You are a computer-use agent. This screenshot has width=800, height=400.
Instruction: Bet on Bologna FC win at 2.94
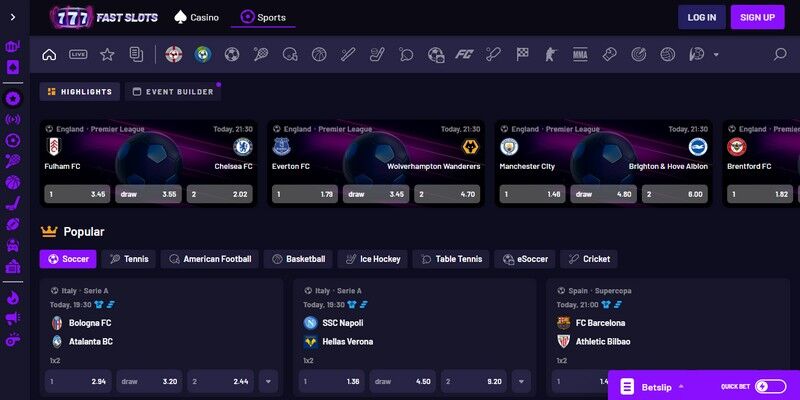pyautogui.click(x=78, y=381)
